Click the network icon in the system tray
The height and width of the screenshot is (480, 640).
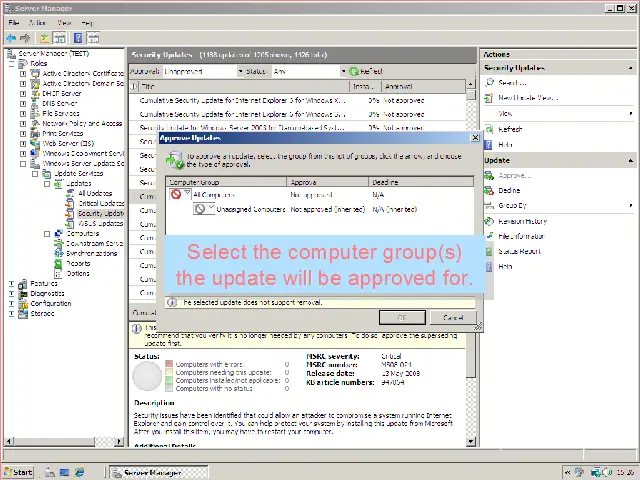596,472
